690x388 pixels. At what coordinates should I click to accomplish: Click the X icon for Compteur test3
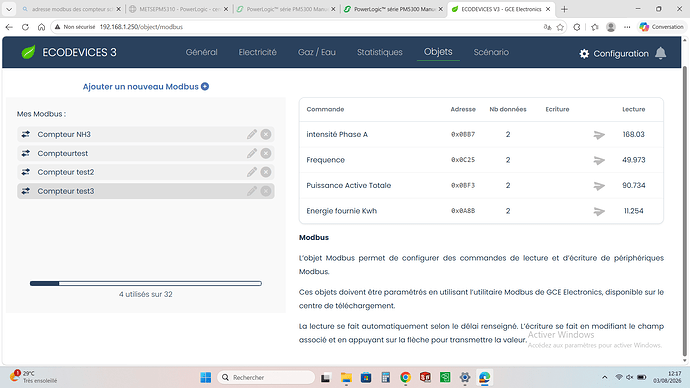click(266, 191)
